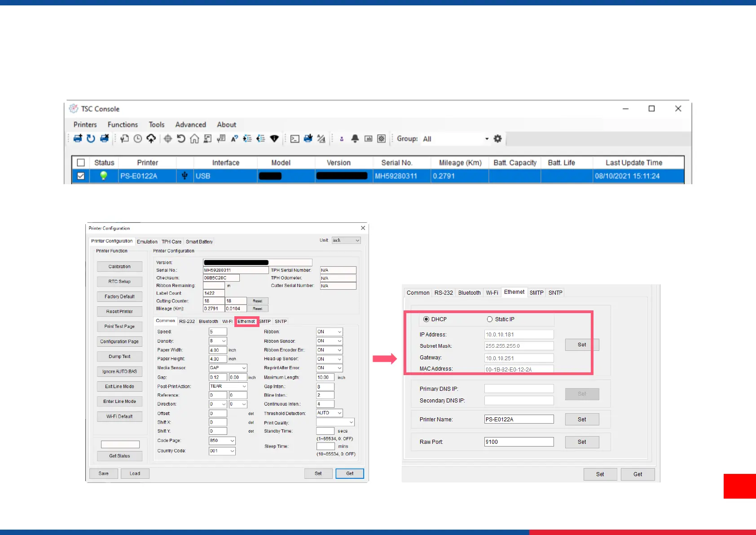Select the Wi-Fi tab in enlarged panel
The image size is (756, 535).
point(492,293)
